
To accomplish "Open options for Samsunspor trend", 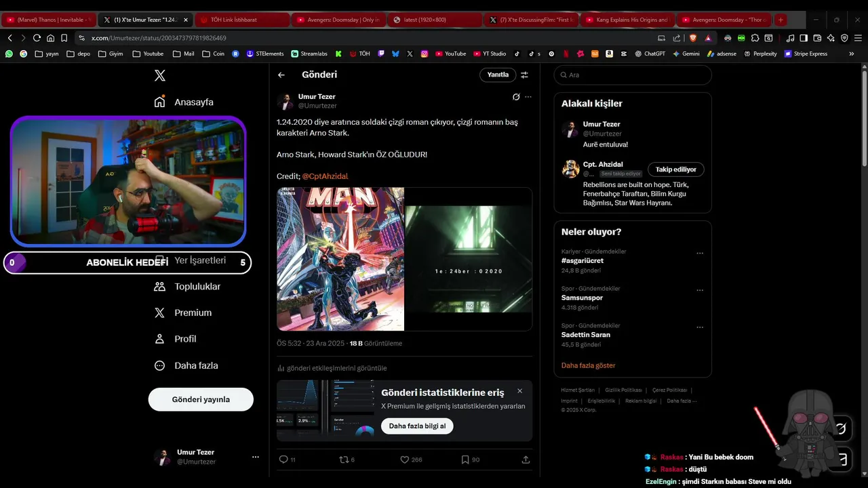I will [700, 291].
